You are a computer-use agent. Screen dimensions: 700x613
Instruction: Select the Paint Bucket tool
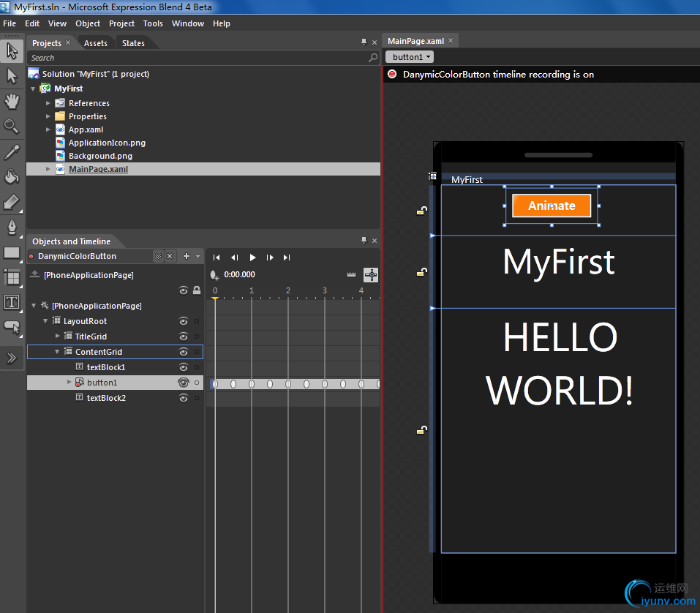(x=12, y=177)
